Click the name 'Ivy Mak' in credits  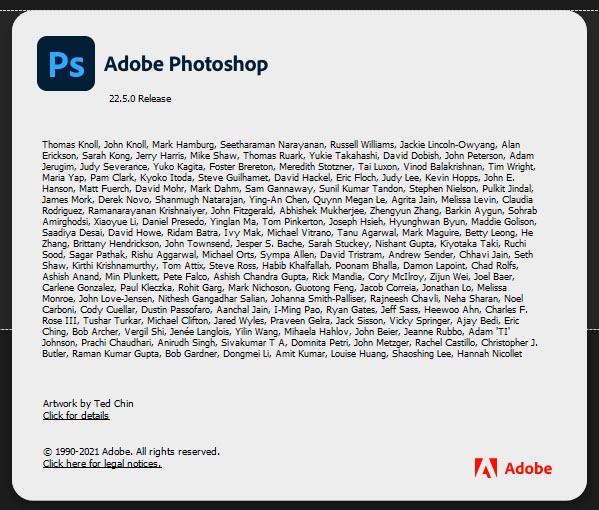[242, 233]
